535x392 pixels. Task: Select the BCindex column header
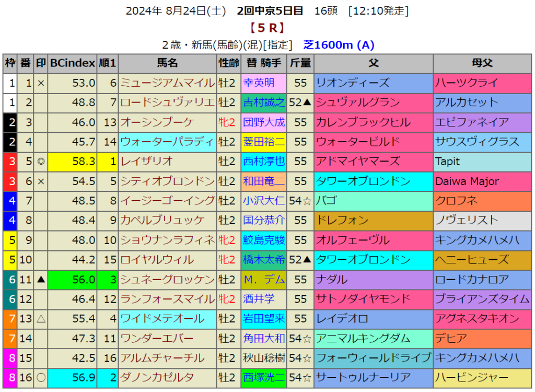(72, 63)
